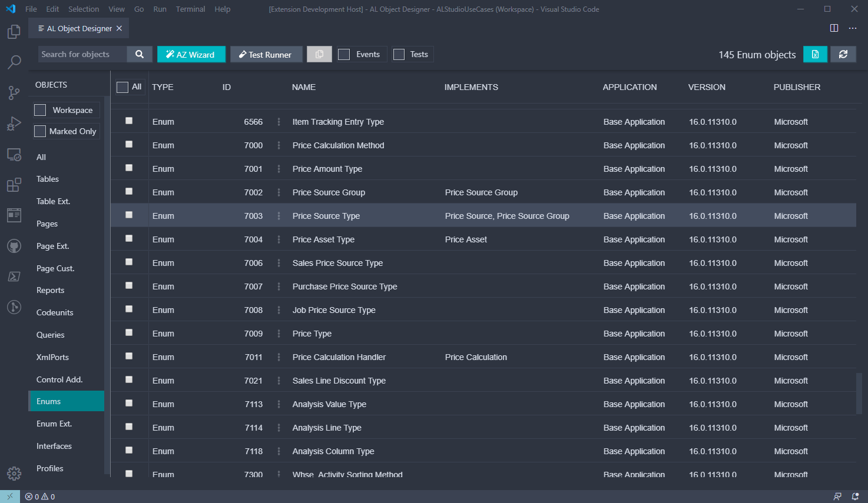Mark the Sales Line Discount Type row
868x503 pixels.
tap(129, 379)
